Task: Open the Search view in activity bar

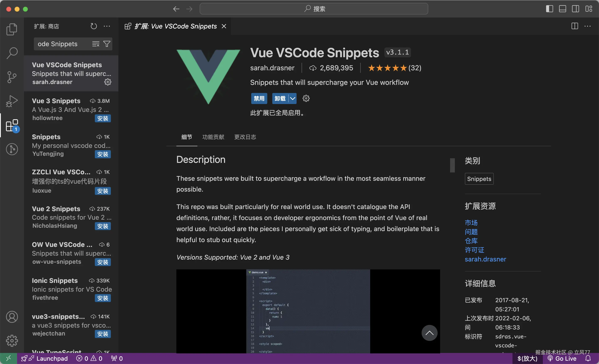Action: point(12,53)
